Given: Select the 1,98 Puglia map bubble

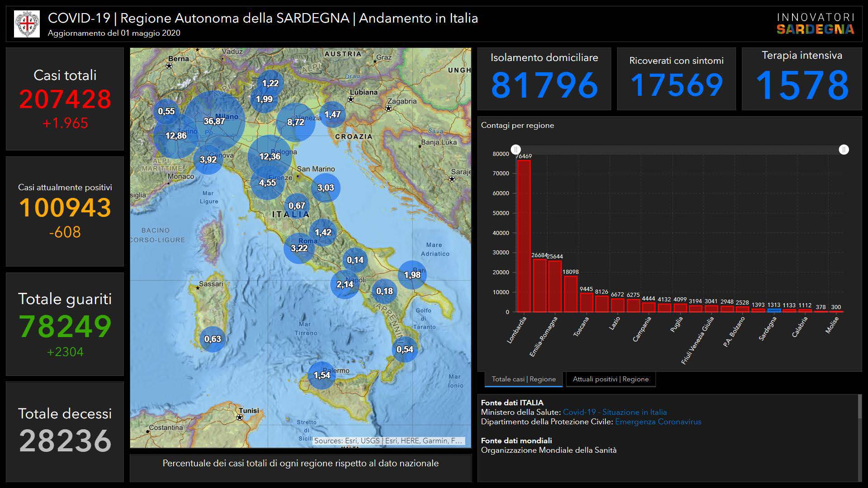Looking at the screenshot, I should (412, 275).
